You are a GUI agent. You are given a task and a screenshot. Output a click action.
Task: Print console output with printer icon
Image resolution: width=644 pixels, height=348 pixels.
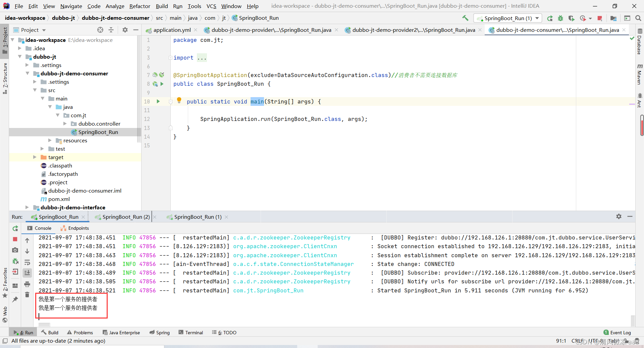27,284
